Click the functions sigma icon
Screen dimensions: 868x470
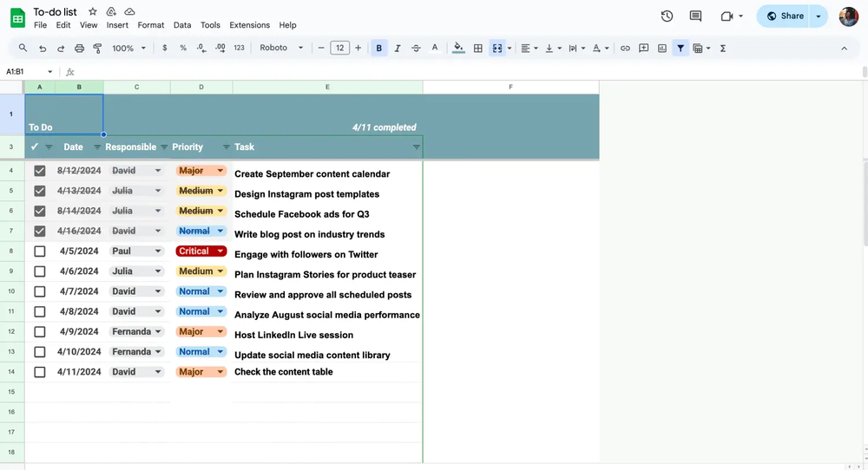pyautogui.click(x=723, y=49)
